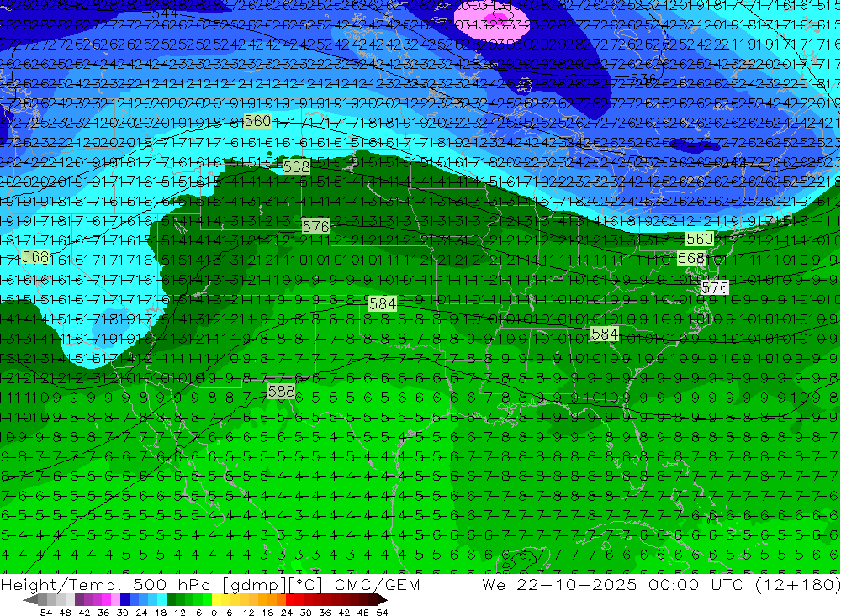Click the '-42' legend value
The image size is (841, 616).
pos(82,613)
